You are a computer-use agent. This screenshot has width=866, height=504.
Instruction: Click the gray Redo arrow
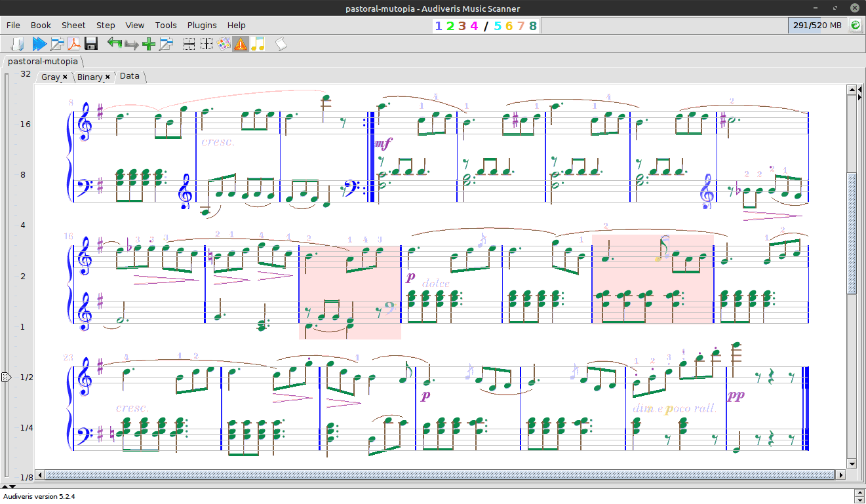tap(132, 44)
